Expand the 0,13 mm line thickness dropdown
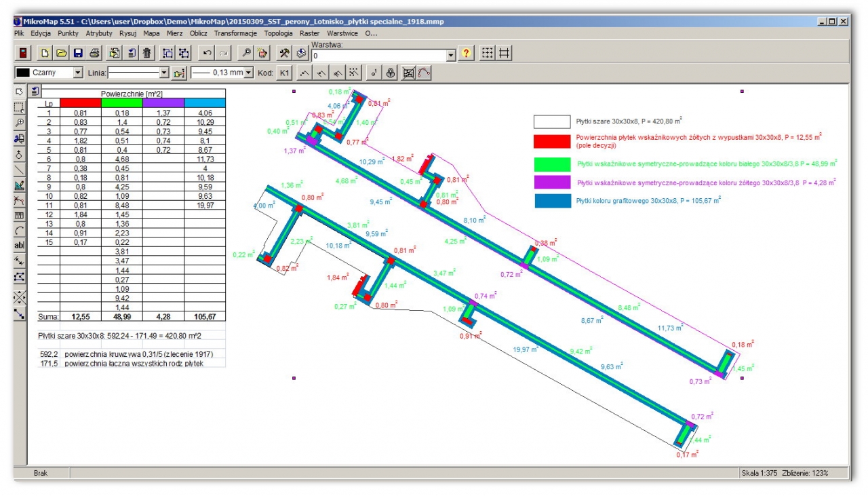Image resolution: width=868 pixels, height=496 pixels. click(248, 73)
